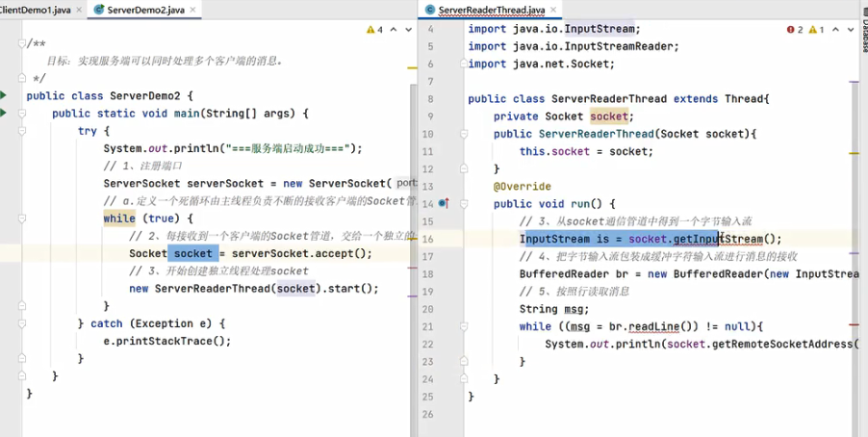
Task: Click the yellow warning stripe mark in ServerDemo2
Action: click(413, 68)
